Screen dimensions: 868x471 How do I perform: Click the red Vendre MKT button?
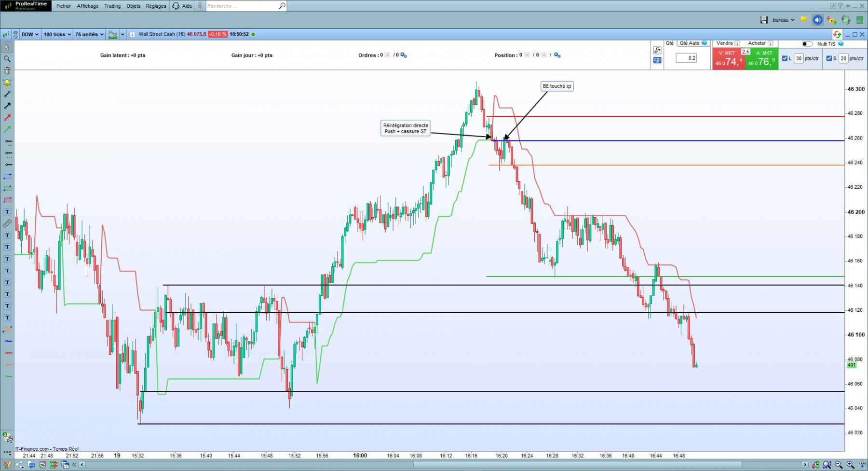[x=729, y=59]
